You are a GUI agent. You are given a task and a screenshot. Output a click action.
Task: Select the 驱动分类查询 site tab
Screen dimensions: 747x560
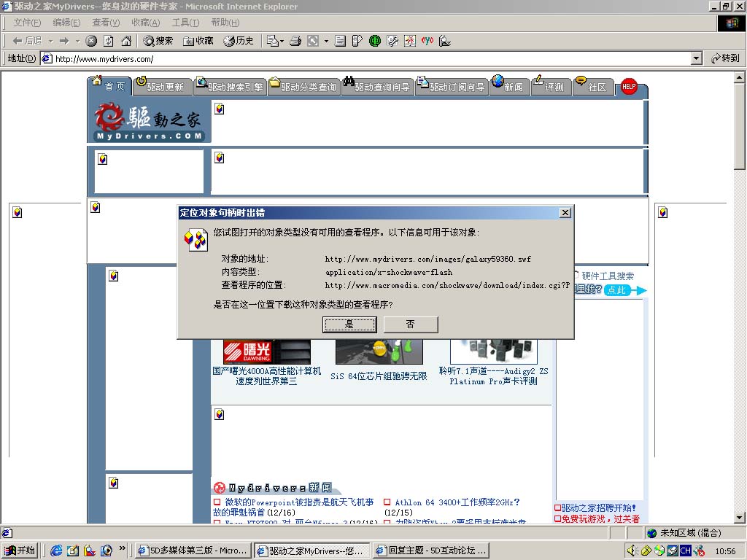click(303, 87)
